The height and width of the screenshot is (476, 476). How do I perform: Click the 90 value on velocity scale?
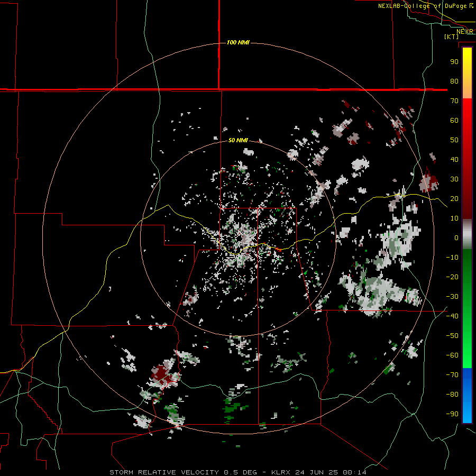coord(454,62)
